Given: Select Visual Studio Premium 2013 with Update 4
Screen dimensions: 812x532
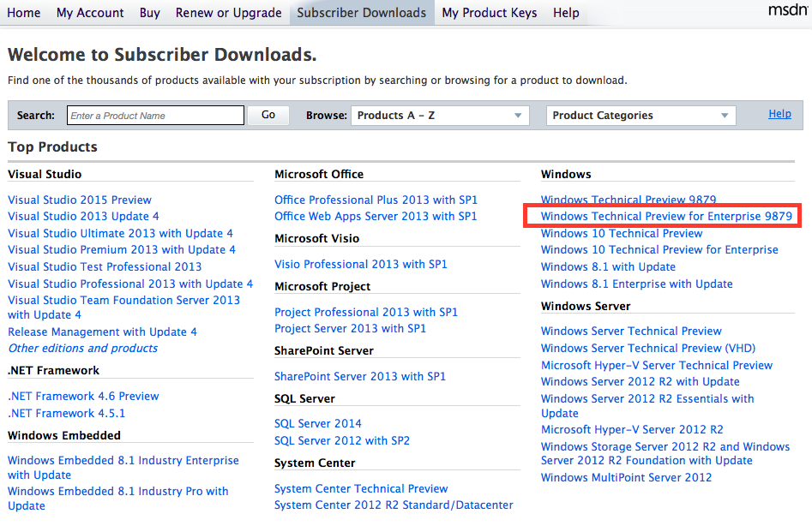Looking at the screenshot, I should [122, 250].
